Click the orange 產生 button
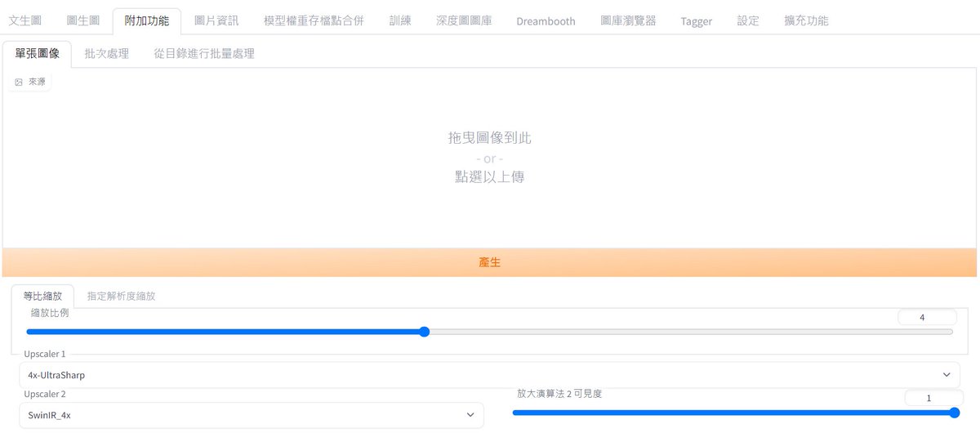This screenshot has width=980, height=433. click(x=490, y=262)
